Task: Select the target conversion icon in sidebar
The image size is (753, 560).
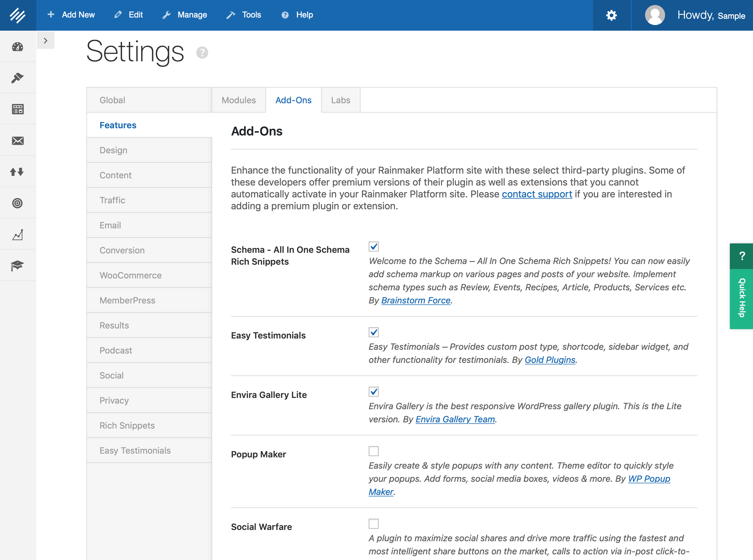Action: tap(18, 203)
